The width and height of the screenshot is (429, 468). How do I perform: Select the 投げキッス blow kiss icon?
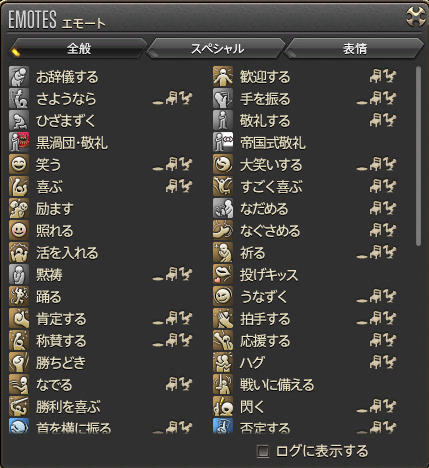(x=223, y=274)
